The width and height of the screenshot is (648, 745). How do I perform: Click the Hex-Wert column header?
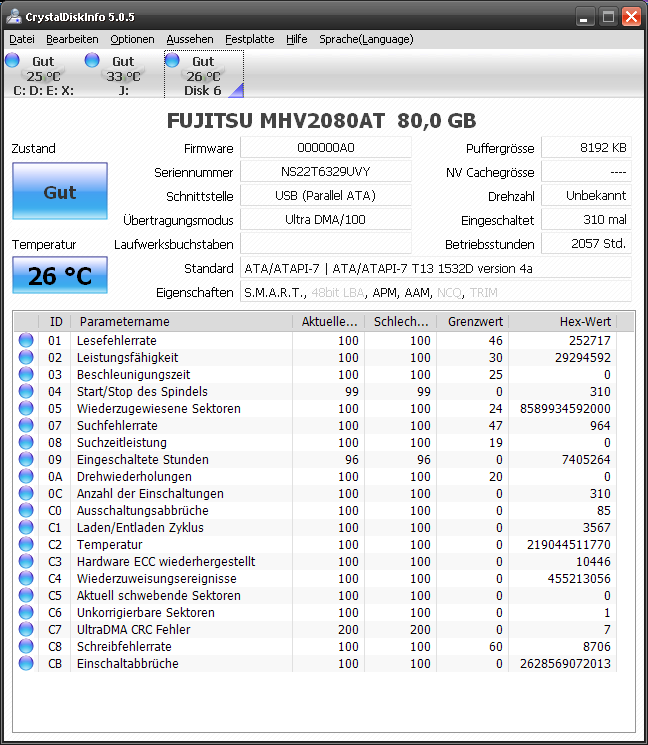pos(562,322)
